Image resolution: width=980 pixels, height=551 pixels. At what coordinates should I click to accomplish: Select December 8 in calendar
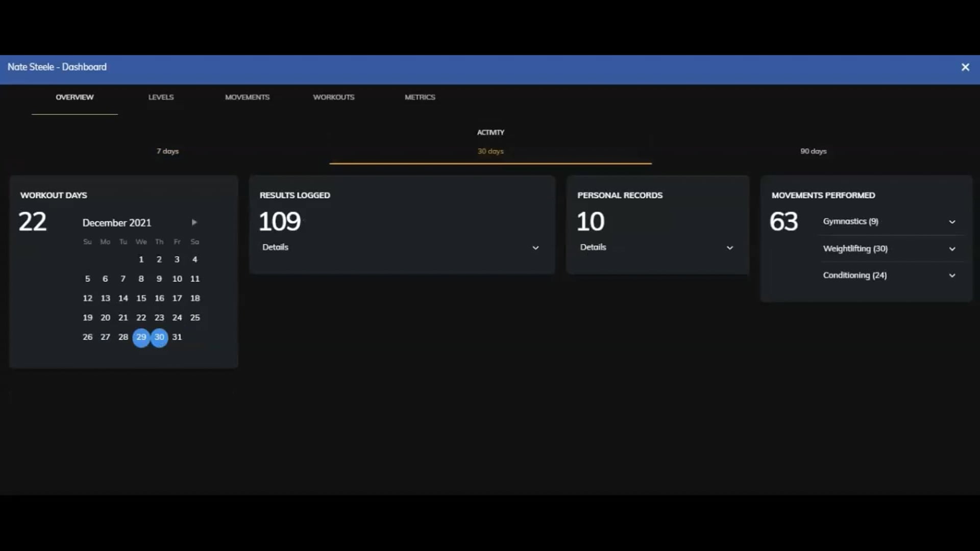pos(141,279)
